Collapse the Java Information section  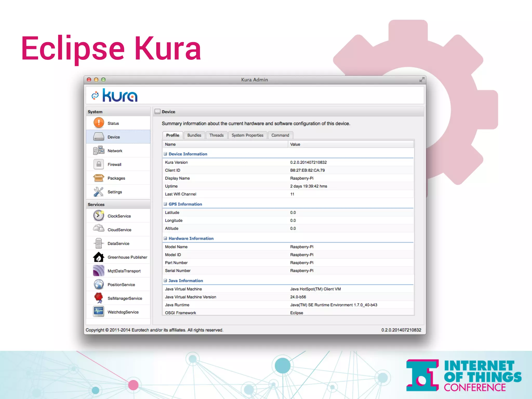165,281
